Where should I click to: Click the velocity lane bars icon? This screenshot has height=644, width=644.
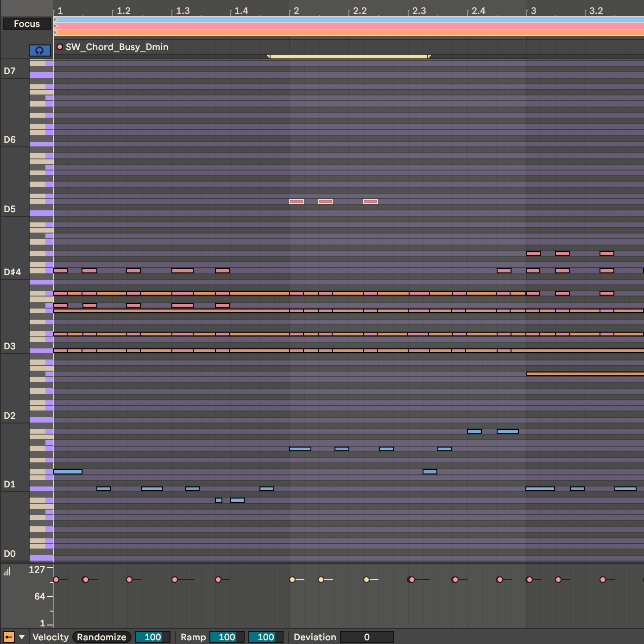pos(7,572)
